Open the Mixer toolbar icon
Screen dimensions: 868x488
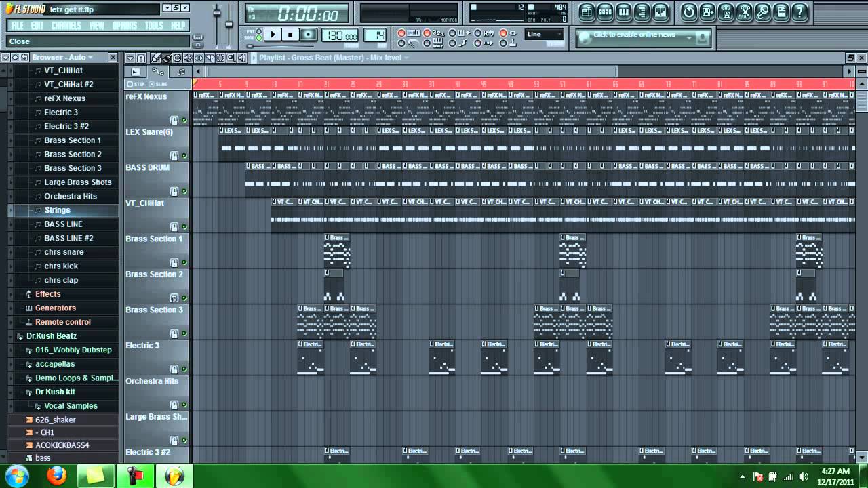(660, 12)
